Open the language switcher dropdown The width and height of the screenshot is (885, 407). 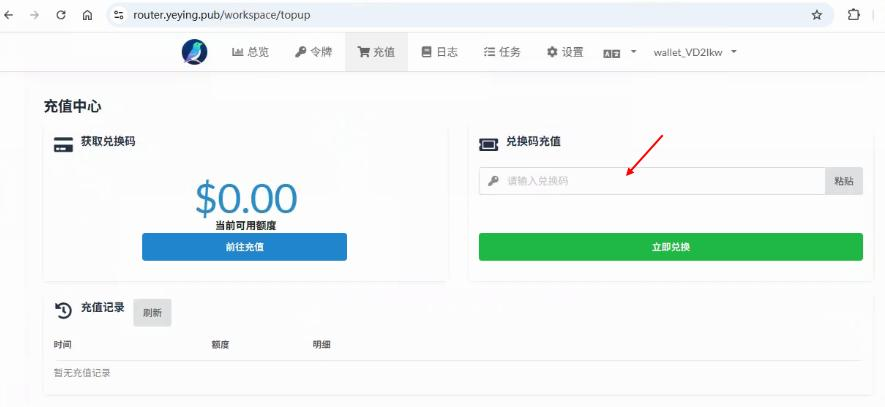point(619,52)
